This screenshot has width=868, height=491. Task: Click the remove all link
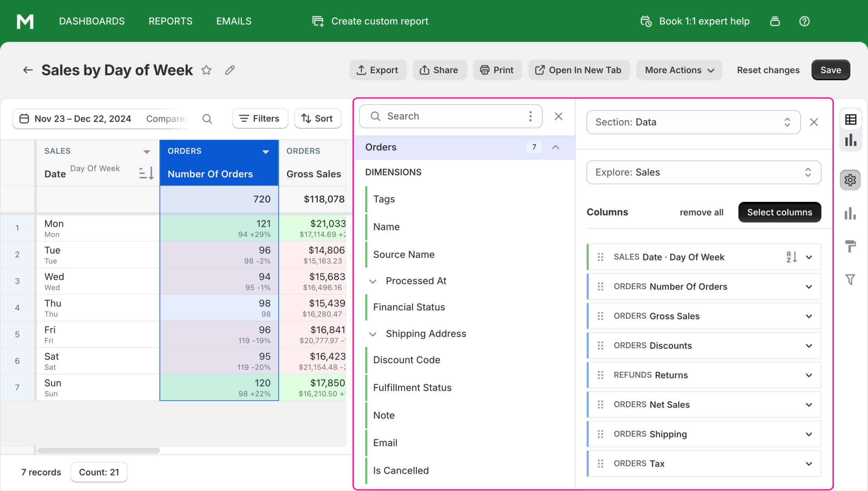[701, 212]
